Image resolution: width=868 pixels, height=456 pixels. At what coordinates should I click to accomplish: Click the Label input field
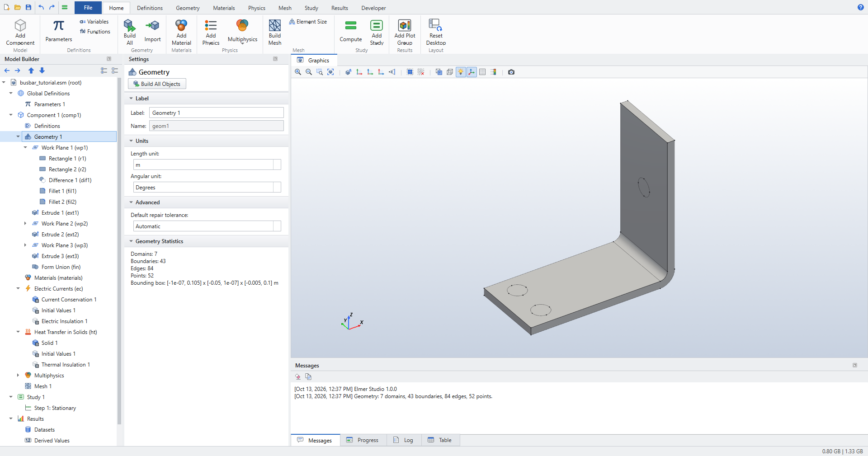coord(217,113)
